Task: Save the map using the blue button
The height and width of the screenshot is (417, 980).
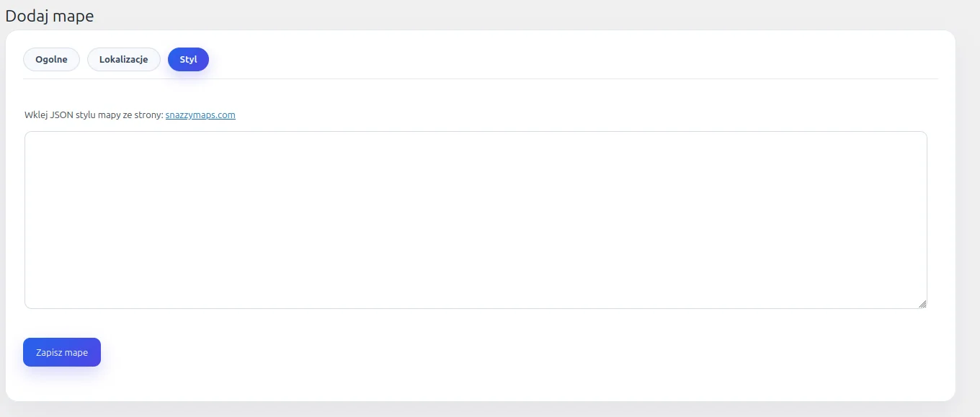Action: tap(62, 352)
